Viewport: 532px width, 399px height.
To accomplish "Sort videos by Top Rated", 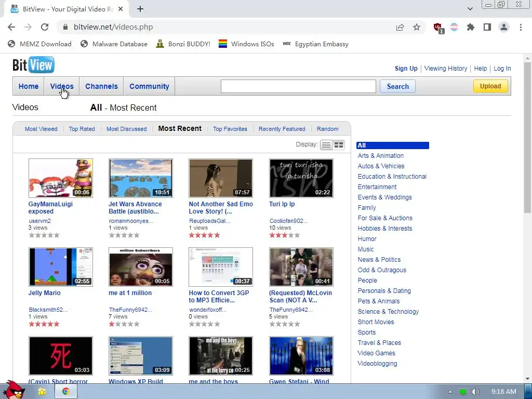I will pyautogui.click(x=82, y=129).
